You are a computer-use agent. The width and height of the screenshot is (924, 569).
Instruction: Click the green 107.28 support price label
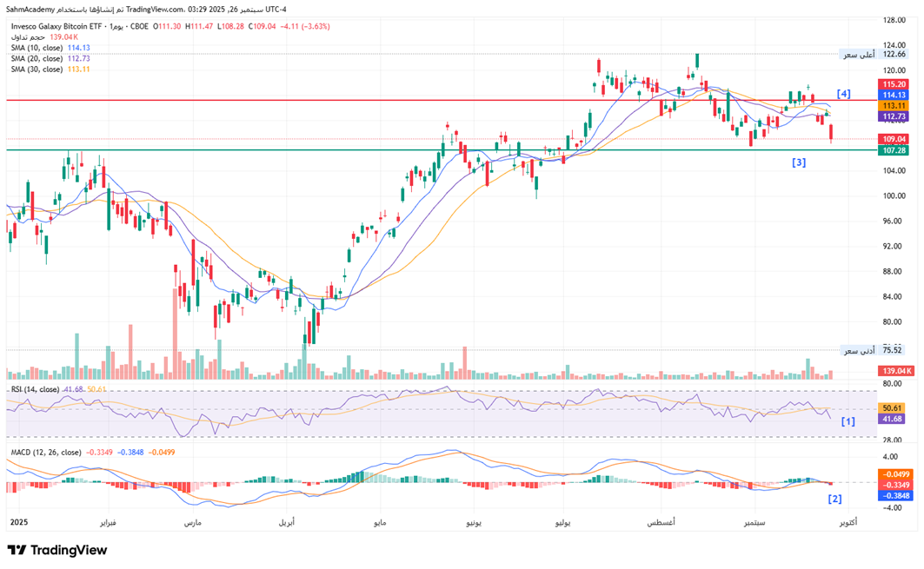tap(894, 150)
